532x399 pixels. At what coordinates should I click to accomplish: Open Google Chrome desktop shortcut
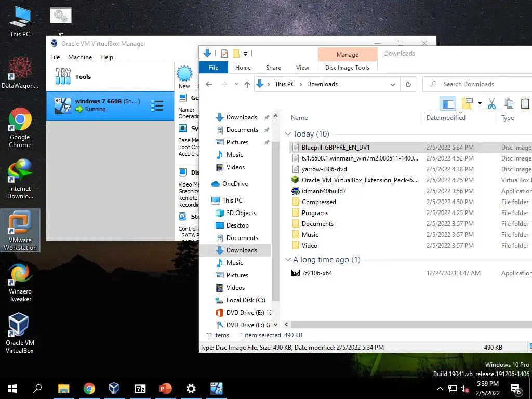coord(20,127)
